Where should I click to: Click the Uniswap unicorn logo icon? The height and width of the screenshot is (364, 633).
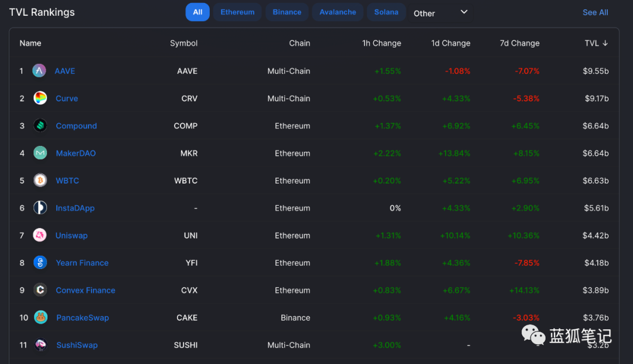coord(40,235)
